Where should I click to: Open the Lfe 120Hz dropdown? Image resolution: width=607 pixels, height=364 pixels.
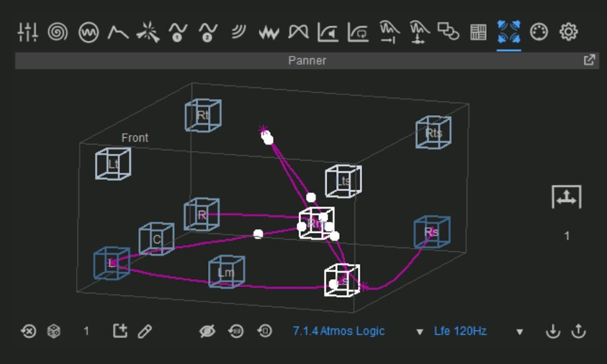pyautogui.click(x=460, y=331)
